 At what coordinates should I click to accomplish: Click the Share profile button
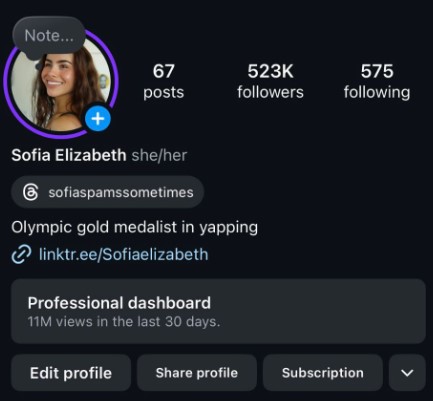pyautogui.click(x=197, y=373)
